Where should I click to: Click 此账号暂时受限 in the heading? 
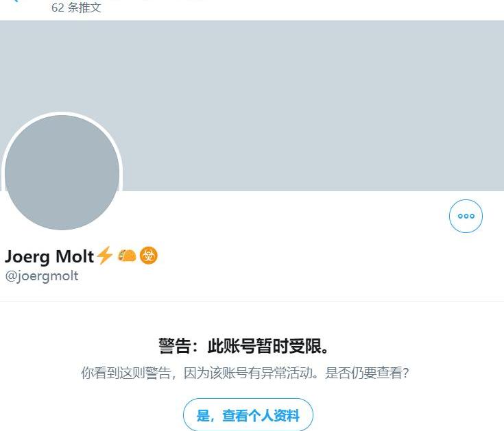tap(264, 346)
